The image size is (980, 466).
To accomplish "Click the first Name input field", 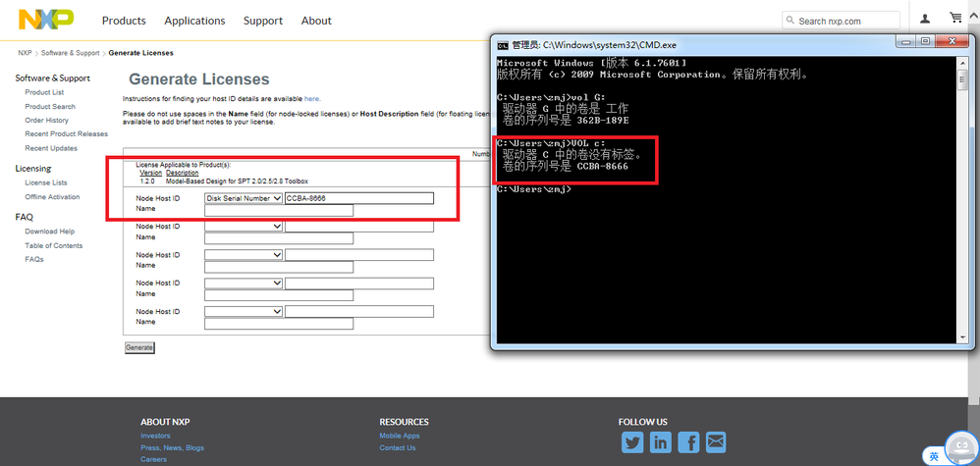I will tap(279, 211).
